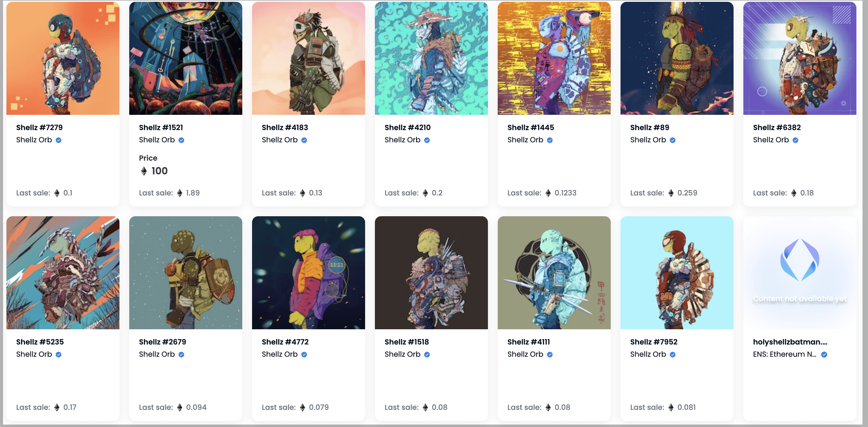This screenshot has width=868, height=427.
Task: Click the Ethereum icon next to last sale 0.1233
Action: tap(548, 193)
